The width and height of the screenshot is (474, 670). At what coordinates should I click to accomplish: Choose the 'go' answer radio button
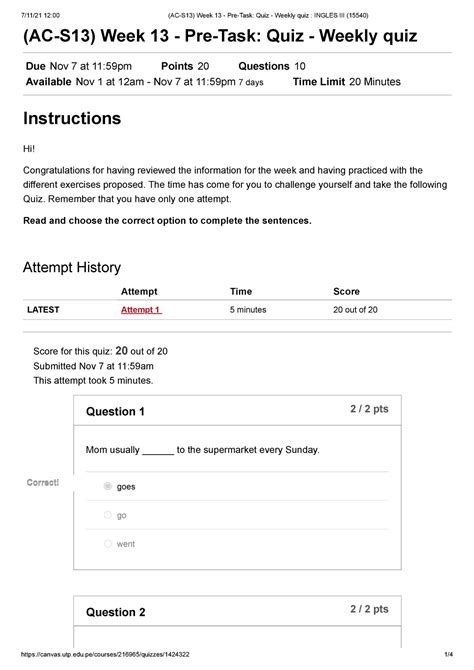point(108,515)
